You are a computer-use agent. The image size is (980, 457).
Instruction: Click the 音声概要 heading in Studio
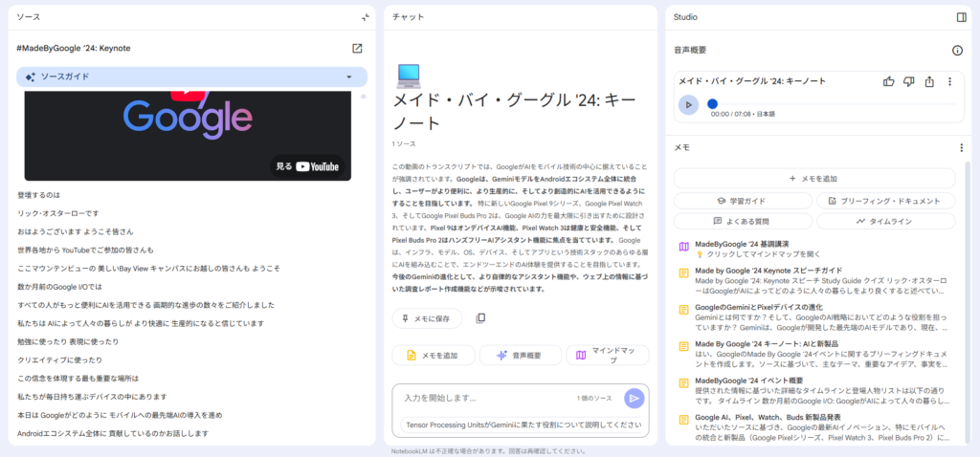pos(690,51)
